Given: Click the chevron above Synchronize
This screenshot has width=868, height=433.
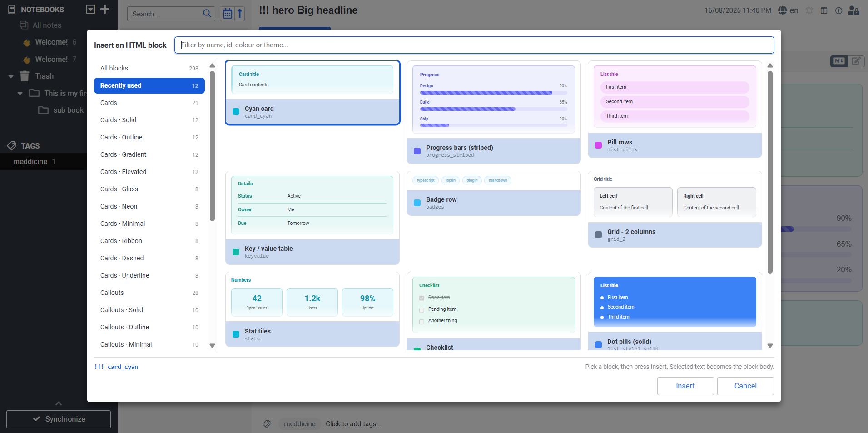Looking at the screenshot, I should (59, 403).
